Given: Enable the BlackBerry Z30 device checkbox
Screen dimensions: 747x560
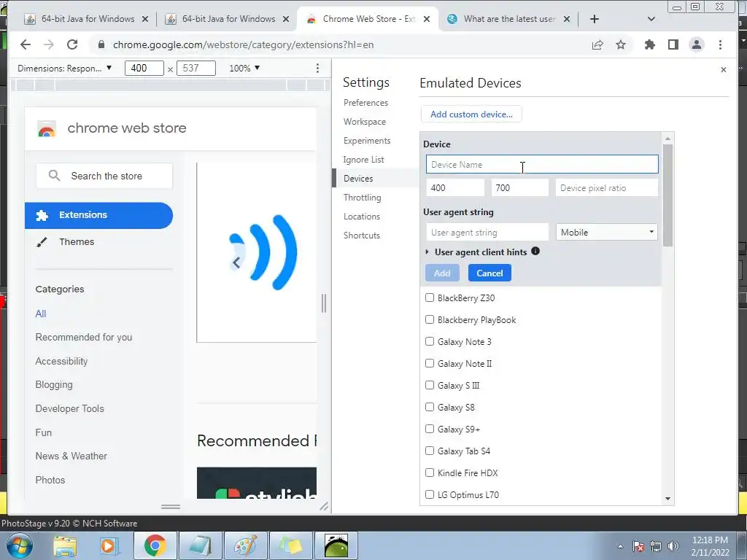Looking at the screenshot, I should (x=429, y=297).
